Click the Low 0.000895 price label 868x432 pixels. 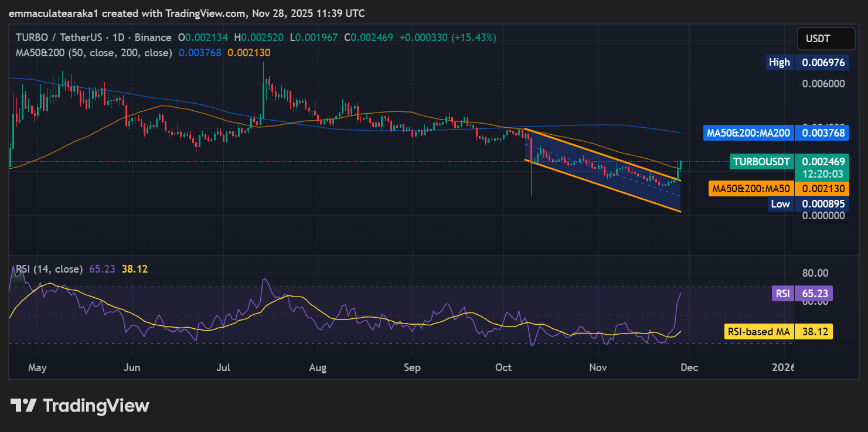coord(807,204)
